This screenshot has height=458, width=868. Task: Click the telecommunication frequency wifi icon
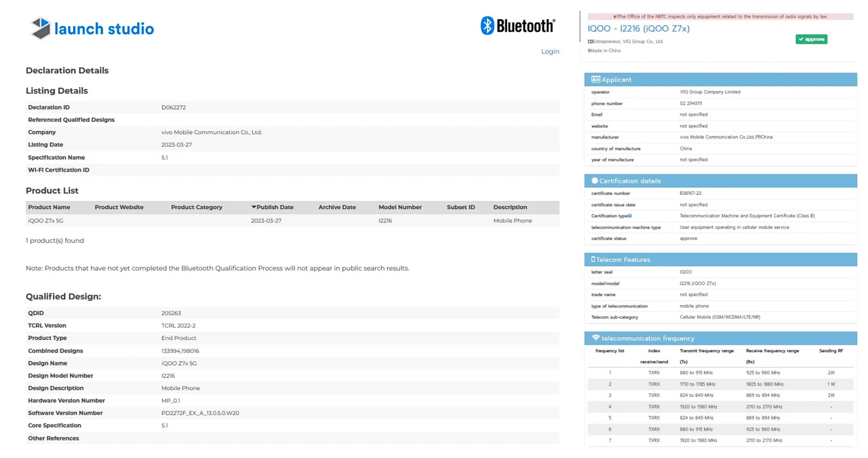[596, 338]
